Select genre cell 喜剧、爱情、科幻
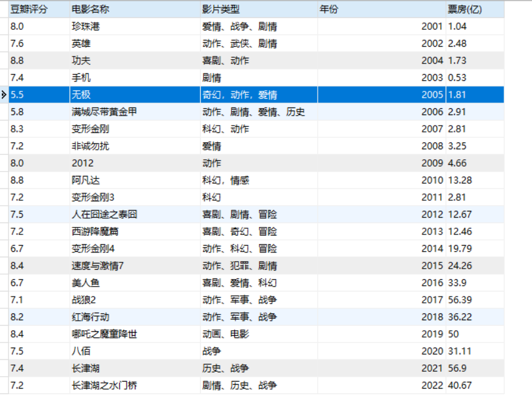Image resolution: width=532 pixels, height=396 pixels. tap(259, 283)
